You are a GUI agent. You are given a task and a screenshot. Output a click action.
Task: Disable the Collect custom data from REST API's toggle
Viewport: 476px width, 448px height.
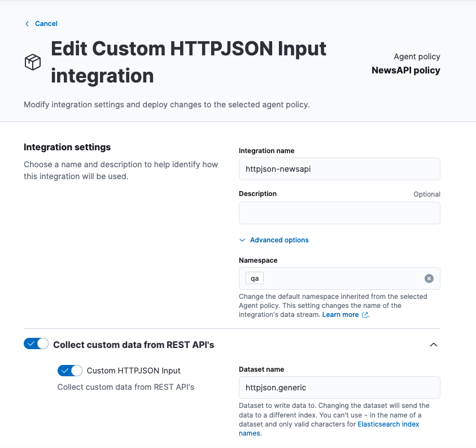point(36,343)
